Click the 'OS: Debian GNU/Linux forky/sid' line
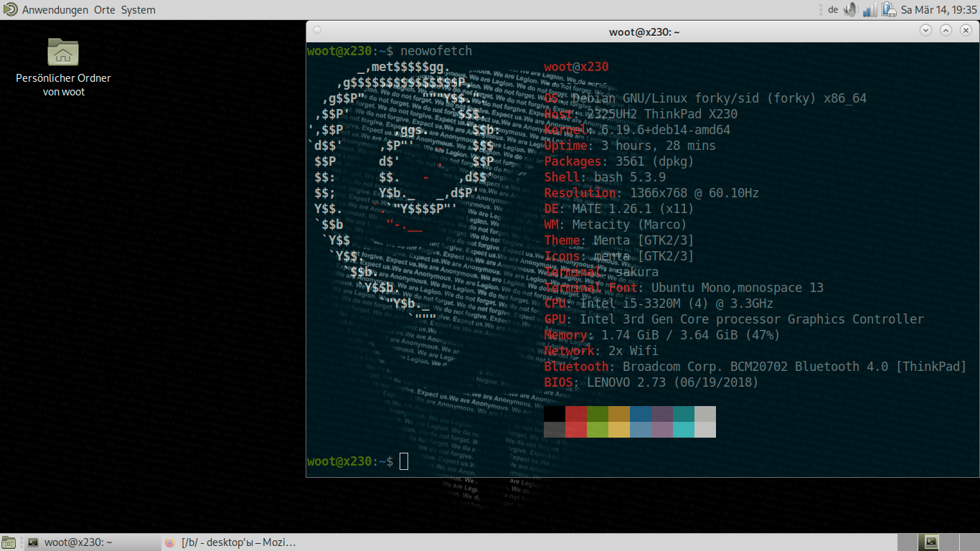 coord(705,98)
